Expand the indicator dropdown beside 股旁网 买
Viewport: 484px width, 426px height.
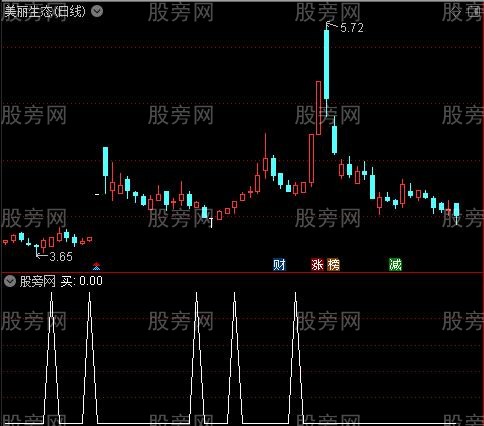coord(10,282)
